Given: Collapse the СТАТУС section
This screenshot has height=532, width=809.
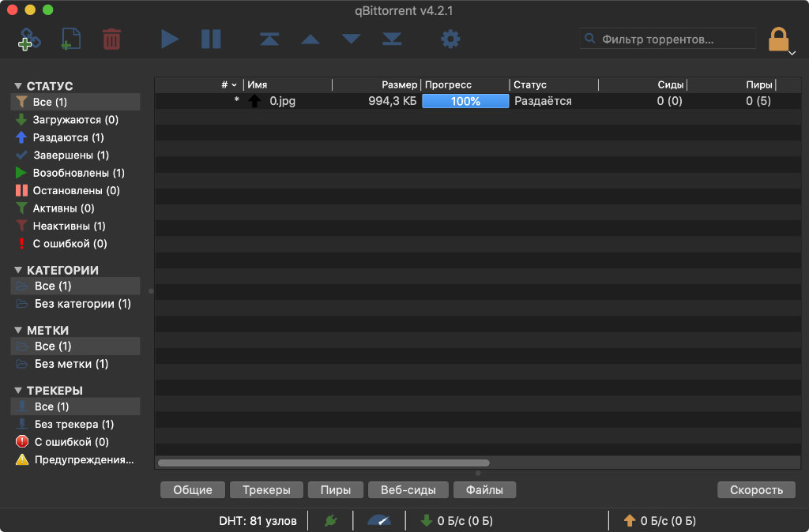Looking at the screenshot, I should (18, 86).
